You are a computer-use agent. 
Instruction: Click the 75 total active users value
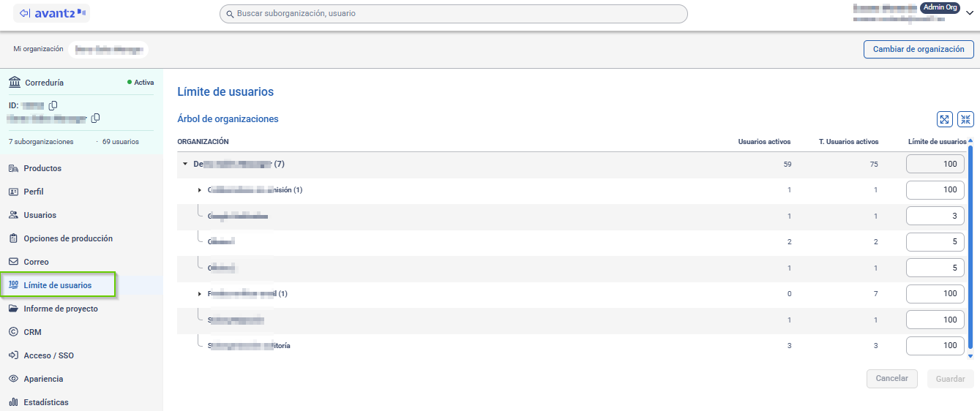coord(874,165)
